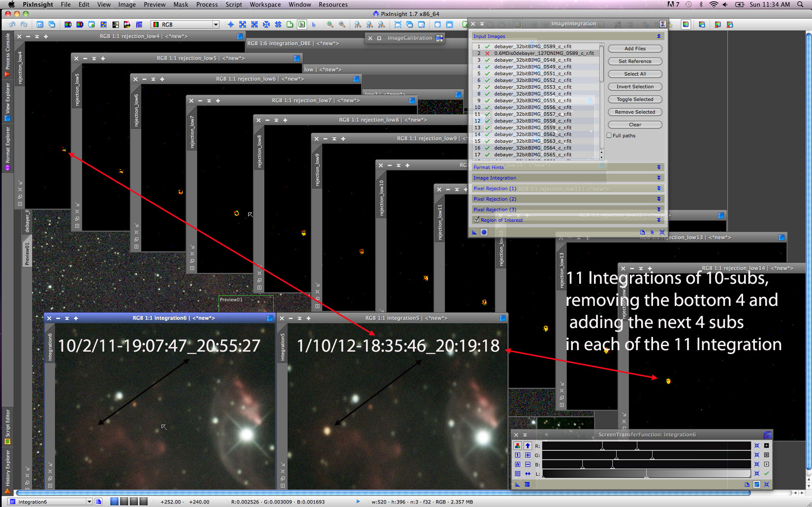Click the Add Files button
The width and height of the screenshot is (812, 507).
coord(635,49)
